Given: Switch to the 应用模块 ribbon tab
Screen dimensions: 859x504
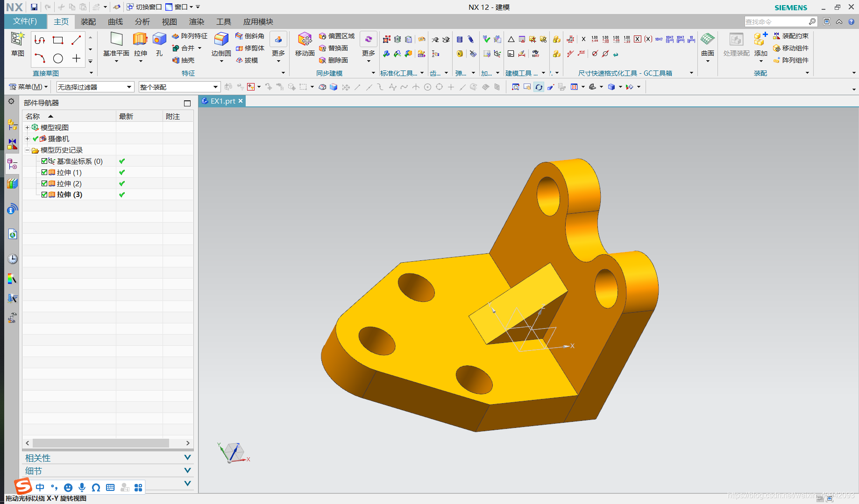Looking at the screenshot, I should [258, 21].
